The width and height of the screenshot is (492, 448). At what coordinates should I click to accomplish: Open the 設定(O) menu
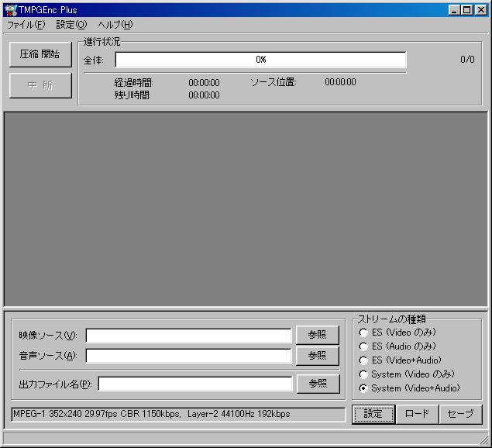(x=71, y=25)
